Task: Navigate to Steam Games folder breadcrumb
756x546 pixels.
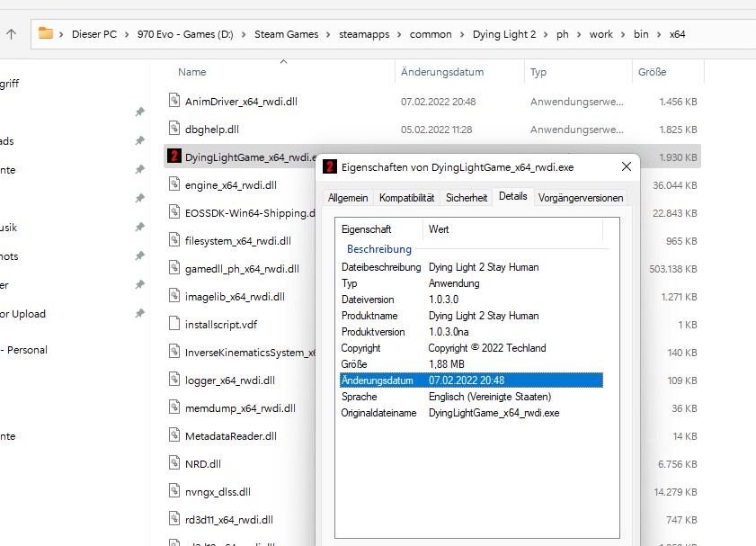Action: pyautogui.click(x=287, y=34)
